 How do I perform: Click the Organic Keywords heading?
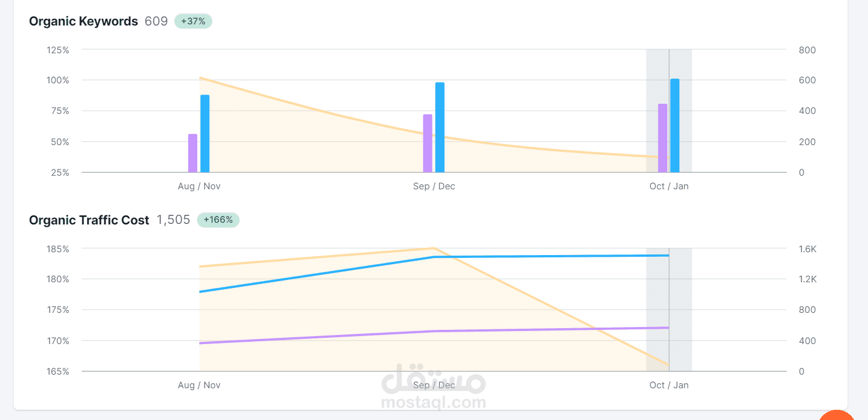coord(83,22)
